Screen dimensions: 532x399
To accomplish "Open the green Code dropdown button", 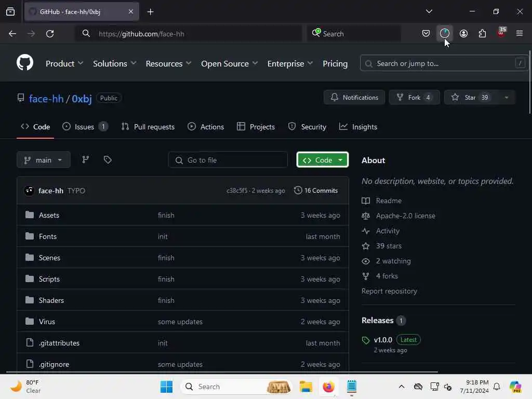I will coord(322,160).
